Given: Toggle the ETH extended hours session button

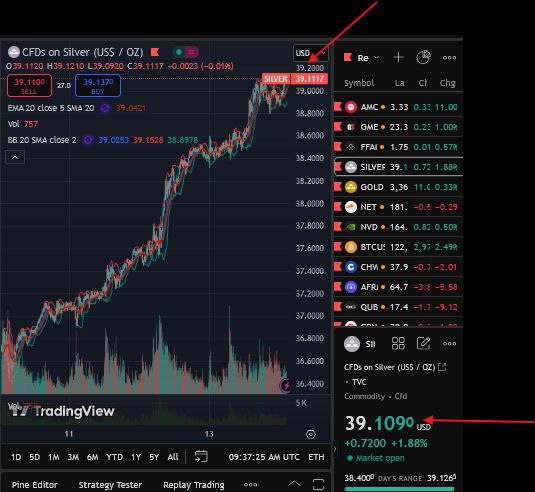Looking at the screenshot, I should point(316,457).
